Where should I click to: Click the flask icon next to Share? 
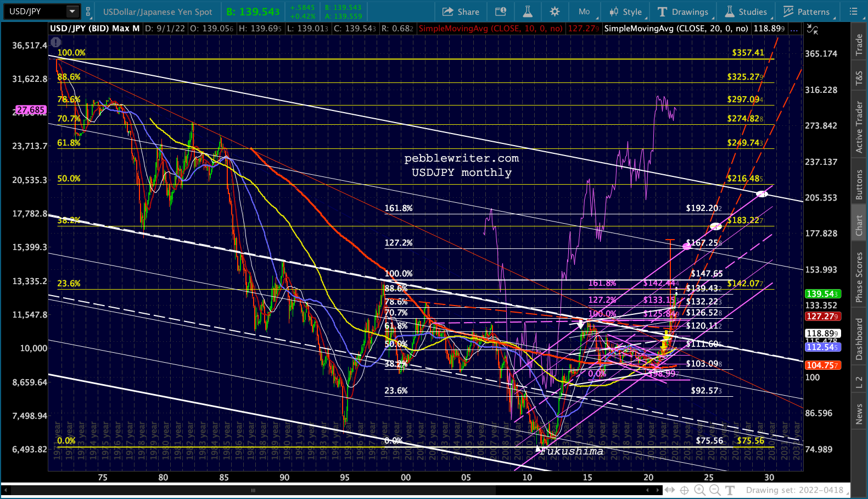pyautogui.click(x=527, y=12)
